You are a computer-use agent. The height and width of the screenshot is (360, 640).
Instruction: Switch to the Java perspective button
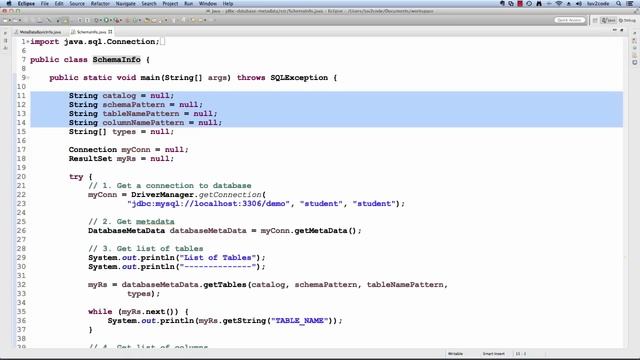tap(608, 20)
